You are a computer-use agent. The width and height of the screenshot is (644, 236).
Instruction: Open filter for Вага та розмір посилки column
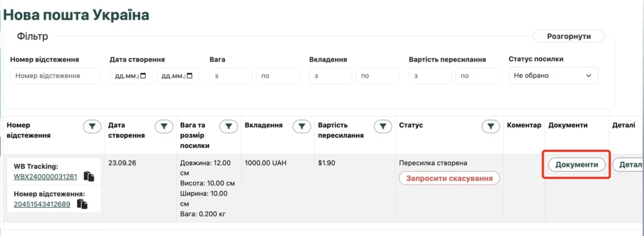[x=229, y=127]
